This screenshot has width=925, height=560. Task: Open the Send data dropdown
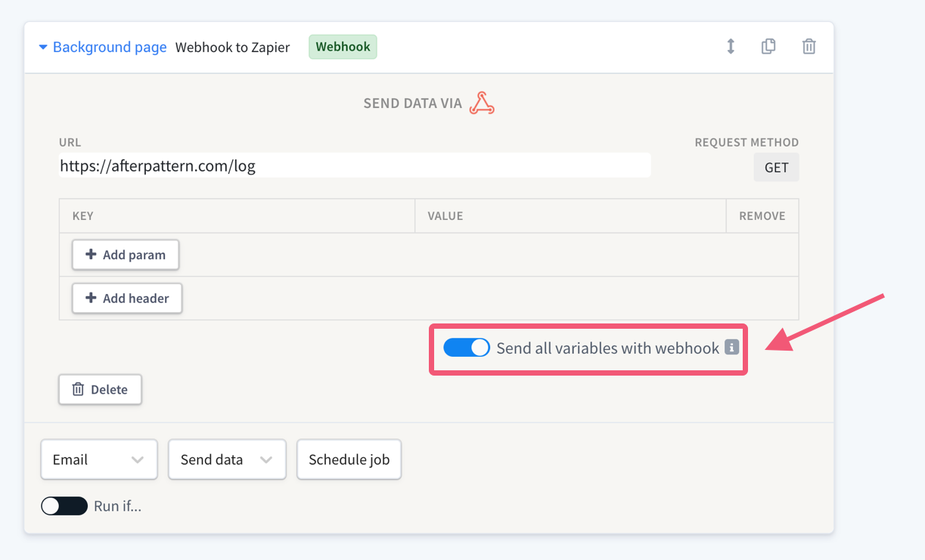(227, 459)
